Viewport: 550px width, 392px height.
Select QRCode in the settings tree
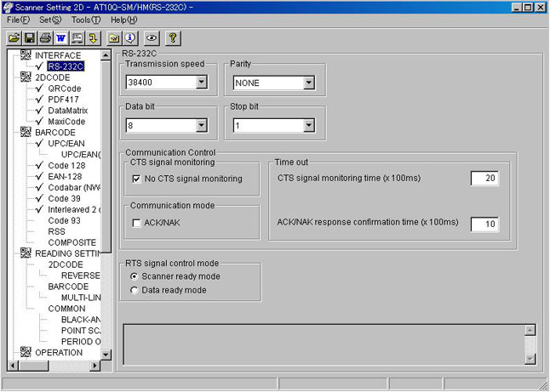pyautogui.click(x=65, y=88)
